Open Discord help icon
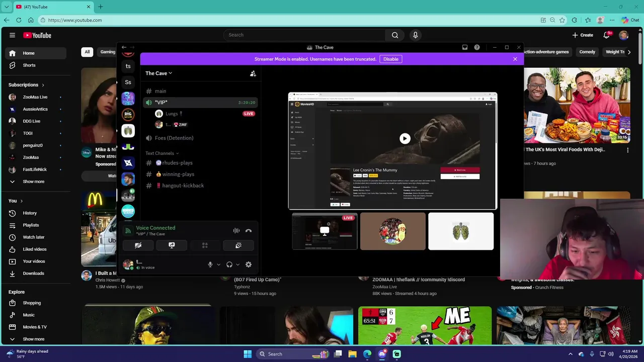 click(477, 47)
